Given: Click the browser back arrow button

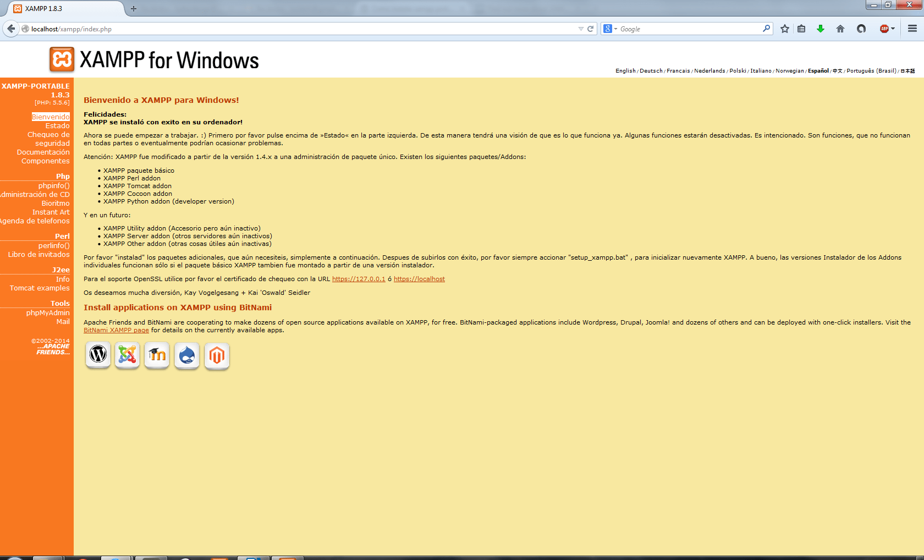Looking at the screenshot, I should pyautogui.click(x=11, y=29).
